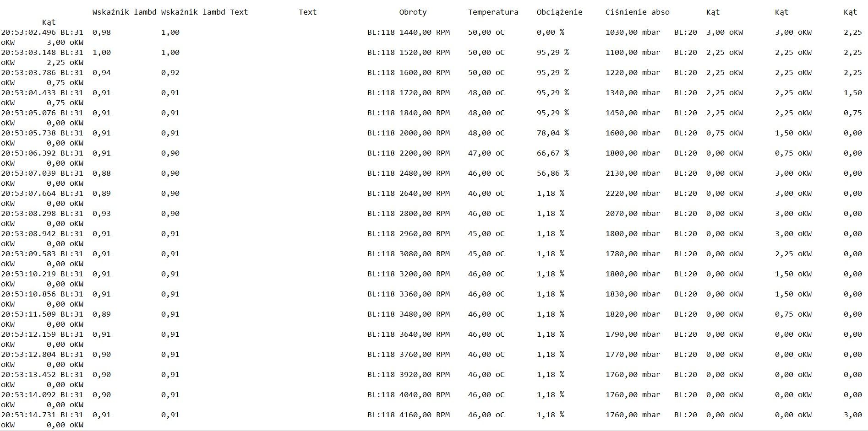
Task: Select timestamp 20:53:07.664
Action: tap(28, 194)
